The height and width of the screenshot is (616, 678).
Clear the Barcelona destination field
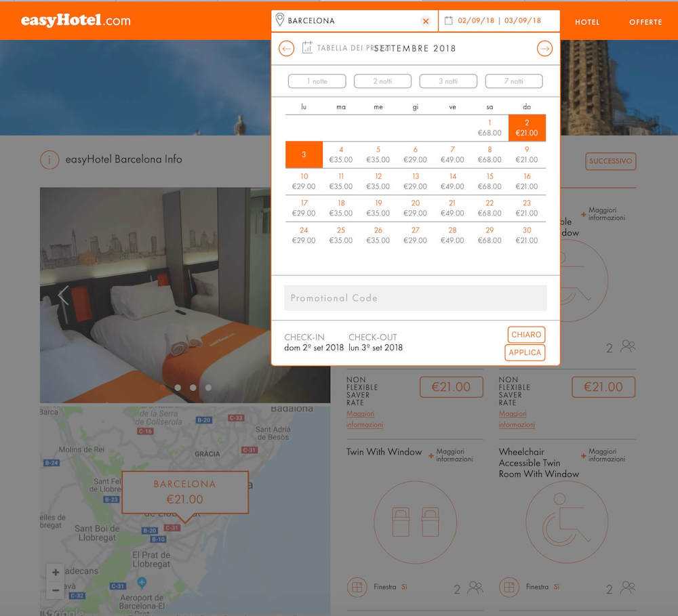point(426,21)
